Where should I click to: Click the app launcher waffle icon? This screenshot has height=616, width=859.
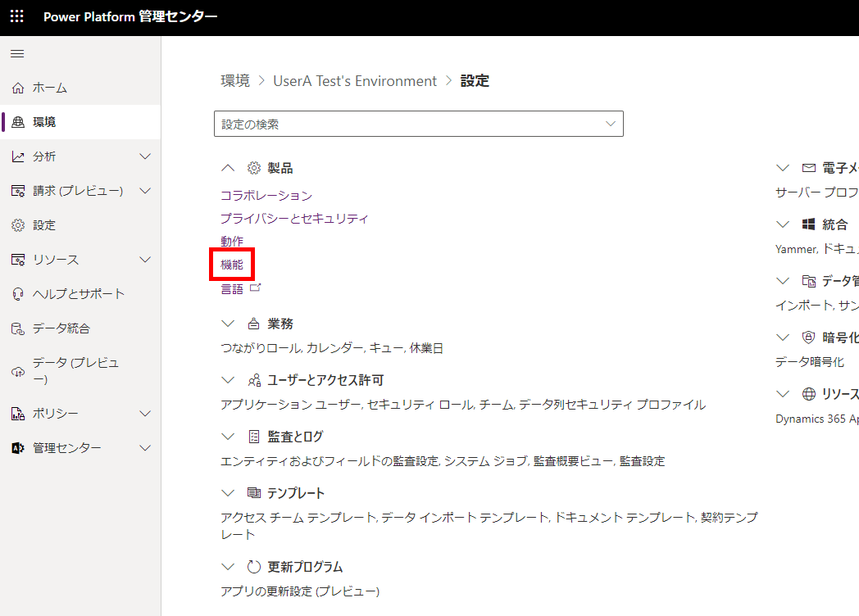coord(16,16)
